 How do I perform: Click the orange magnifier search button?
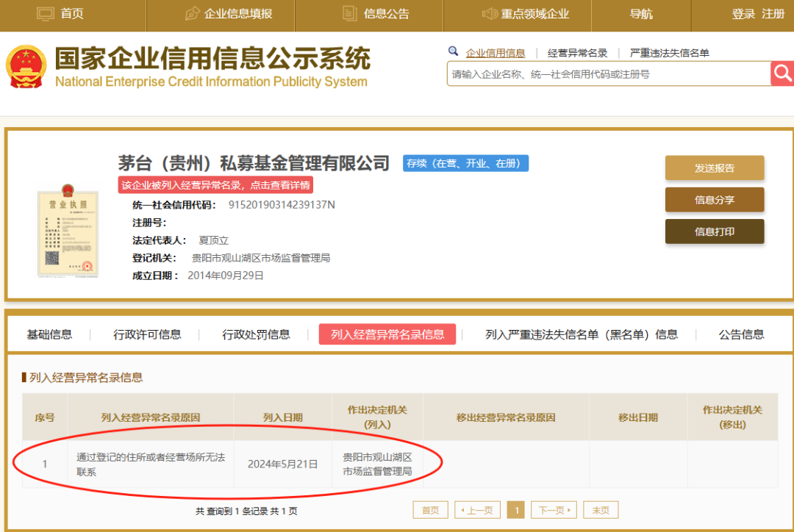(782, 73)
